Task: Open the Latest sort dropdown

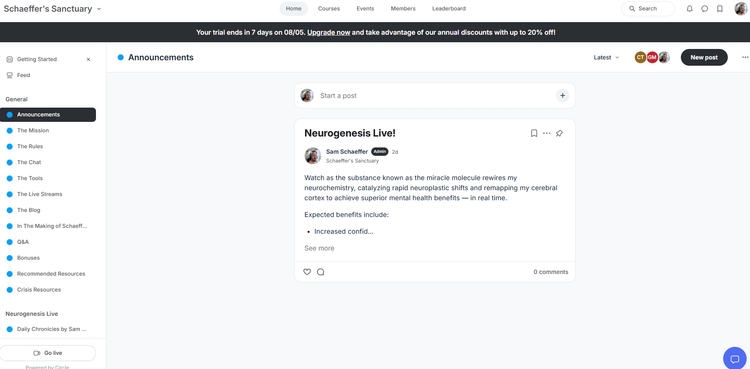Action: click(606, 57)
